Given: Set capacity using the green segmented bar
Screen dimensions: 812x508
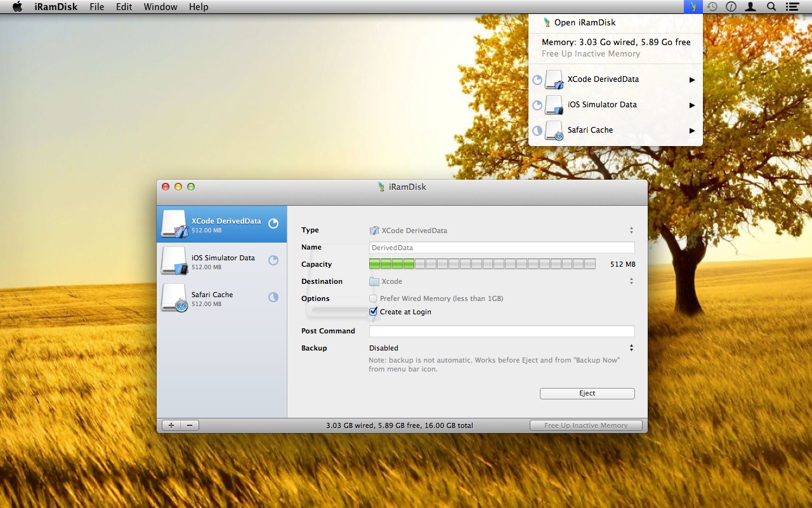Looking at the screenshot, I should tap(482, 264).
